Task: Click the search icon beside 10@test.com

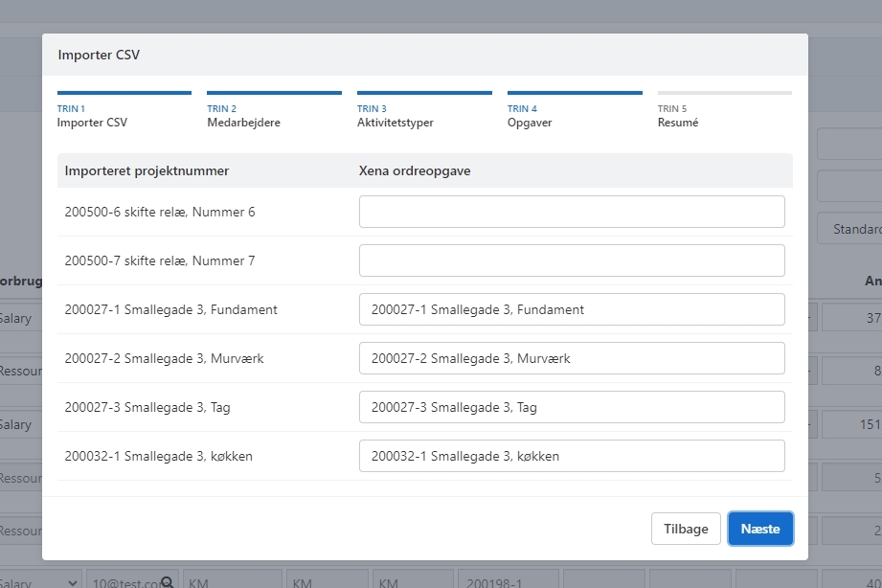Action: coord(168,580)
